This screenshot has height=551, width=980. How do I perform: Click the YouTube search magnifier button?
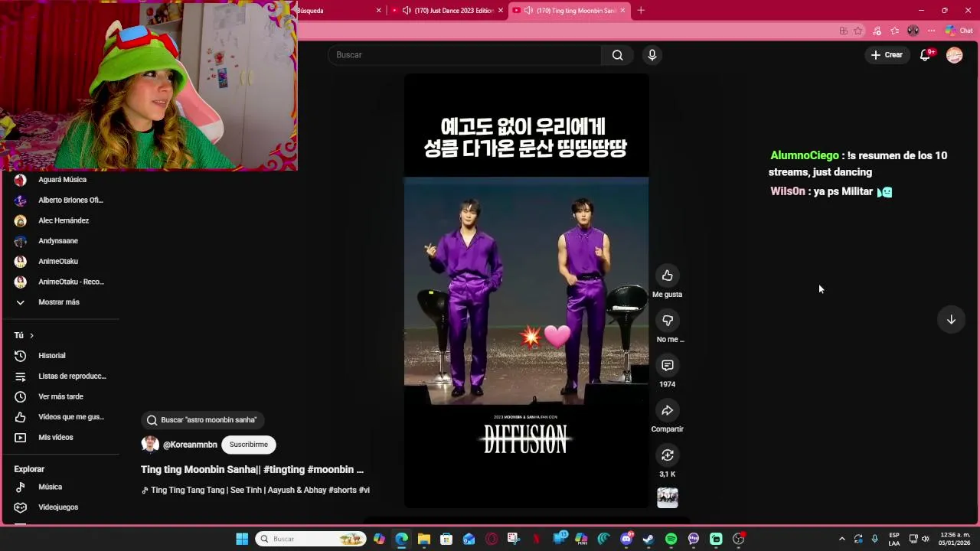point(618,55)
